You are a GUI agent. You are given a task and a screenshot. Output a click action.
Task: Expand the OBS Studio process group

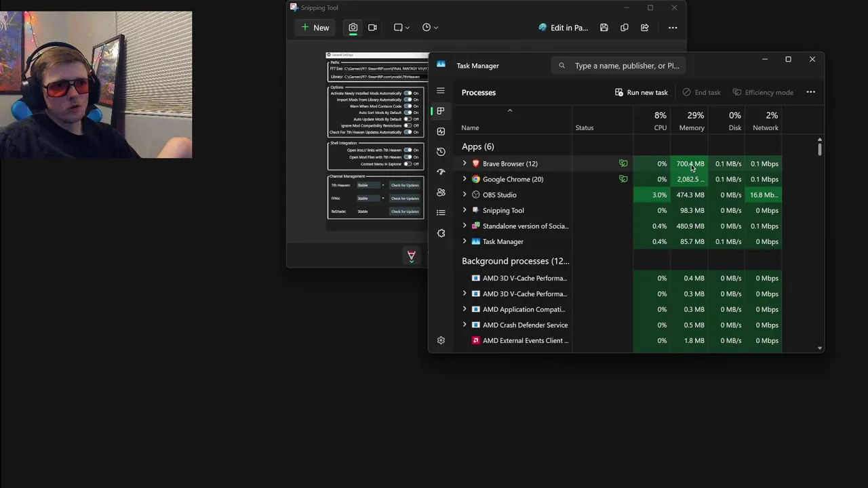click(465, 195)
